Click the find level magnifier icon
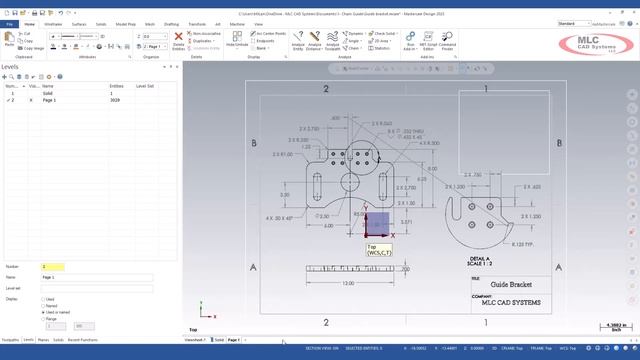The width and height of the screenshot is (640, 360). (11, 77)
